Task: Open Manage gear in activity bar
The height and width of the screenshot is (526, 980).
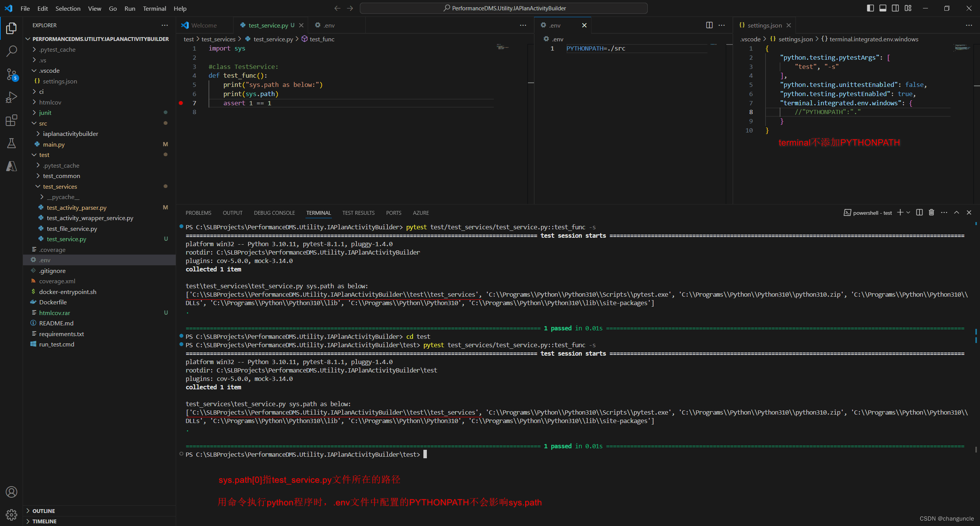Action: 11,515
